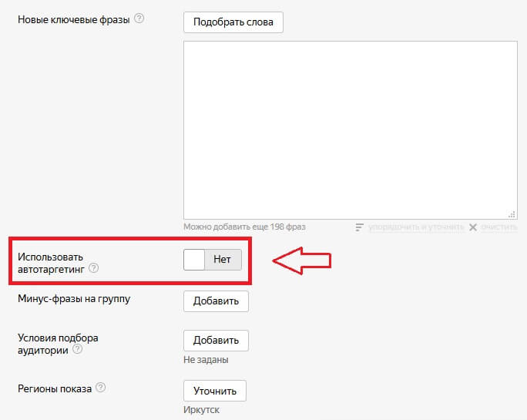Open help icon beside Условия подбора аудитории
Viewport: 527px width, 420px height.
pos(77,349)
